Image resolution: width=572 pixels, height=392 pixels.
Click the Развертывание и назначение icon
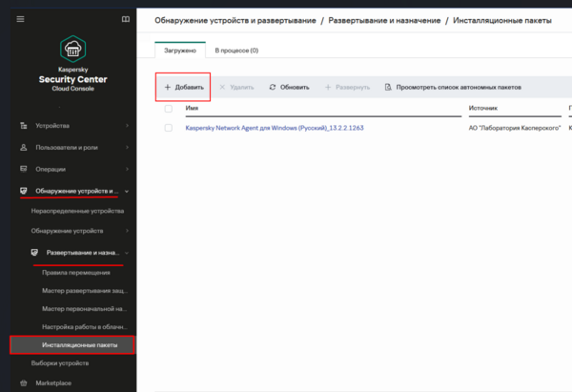34,253
